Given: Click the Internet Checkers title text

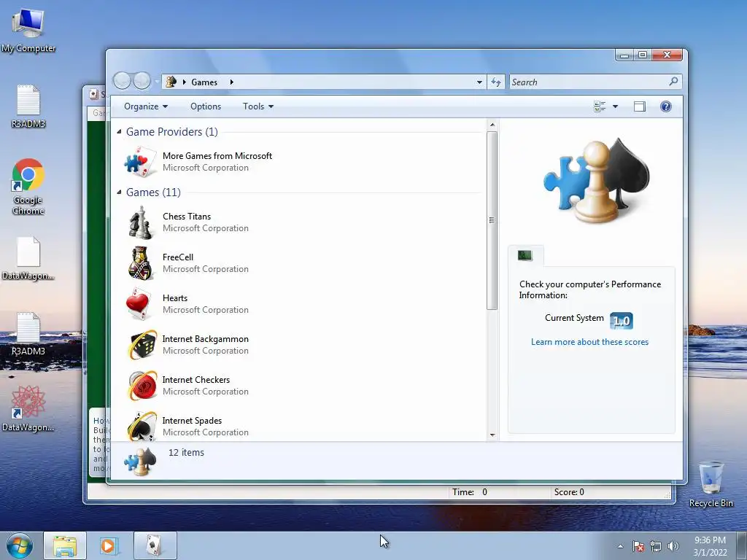Looking at the screenshot, I should tap(196, 379).
